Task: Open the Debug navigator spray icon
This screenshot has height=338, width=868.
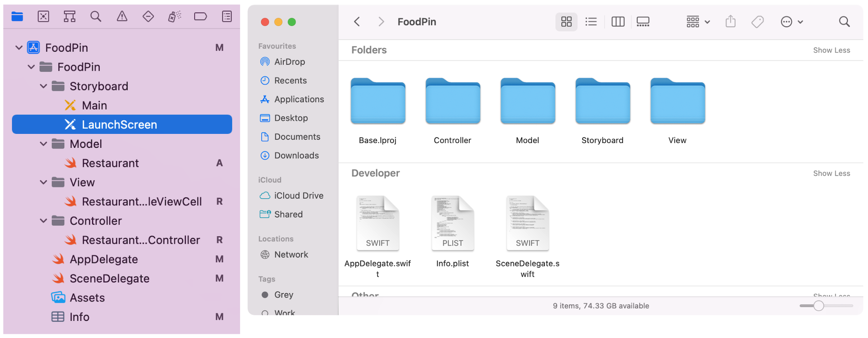Action: point(175,17)
